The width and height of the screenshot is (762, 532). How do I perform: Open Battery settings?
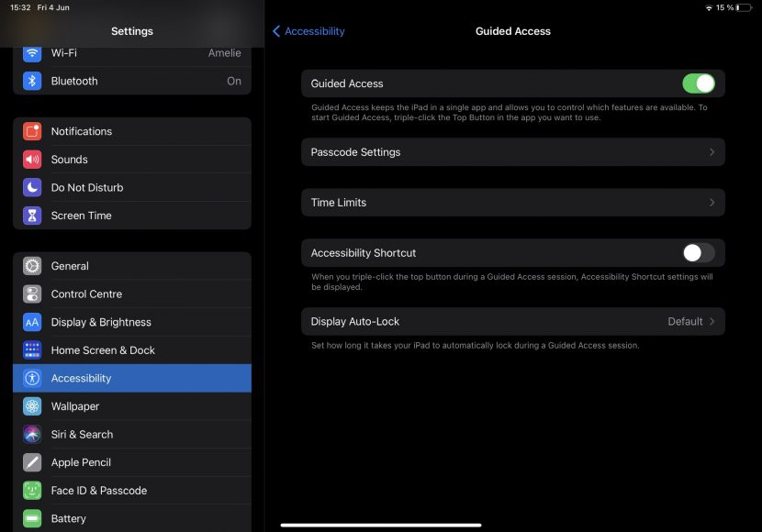click(x=132, y=518)
